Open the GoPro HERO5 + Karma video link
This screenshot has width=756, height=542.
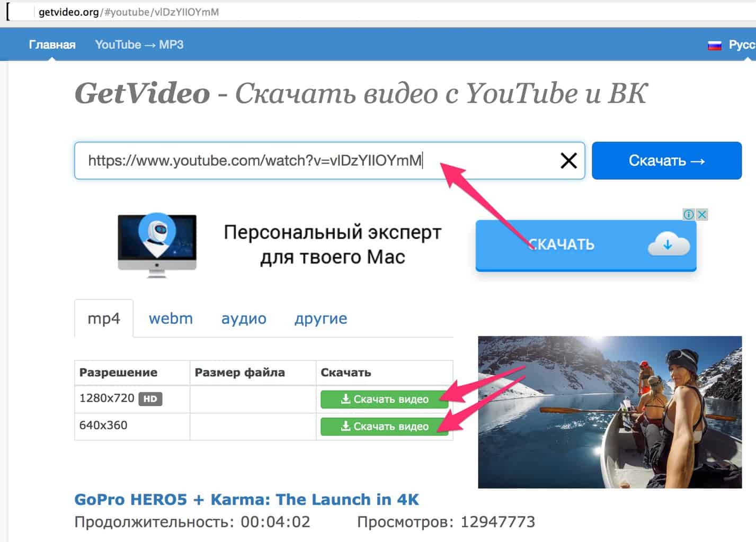pyautogui.click(x=246, y=499)
